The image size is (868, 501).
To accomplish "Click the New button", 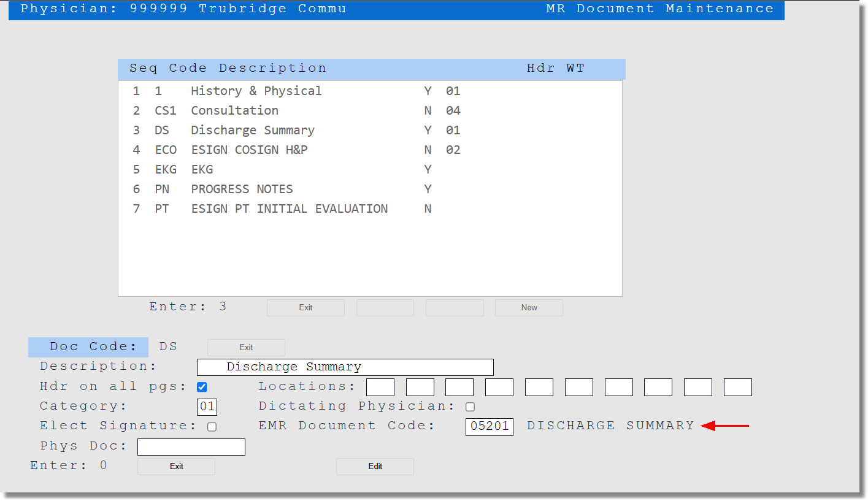I will 529,308.
